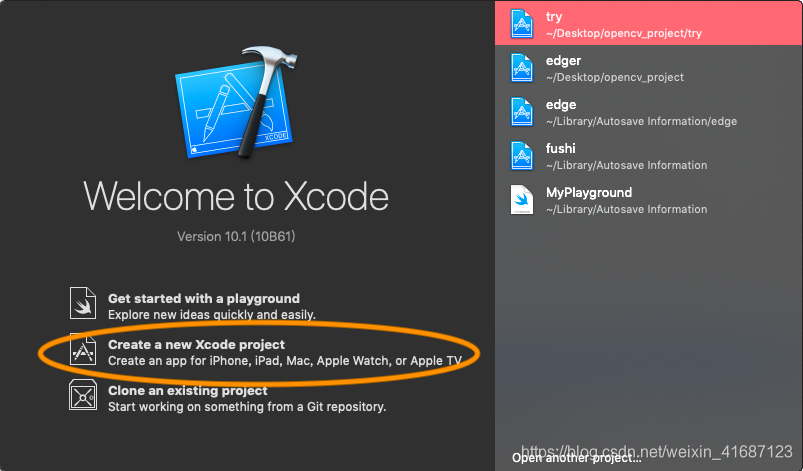Click the new Xcode project blueprint icon
Viewport: 803px width, 471px height.
point(83,349)
